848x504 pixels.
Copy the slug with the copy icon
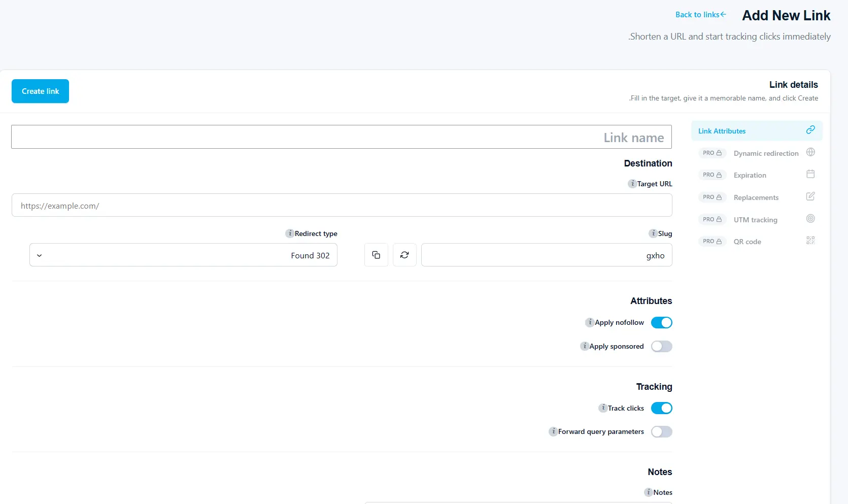(x=376, y=255)
